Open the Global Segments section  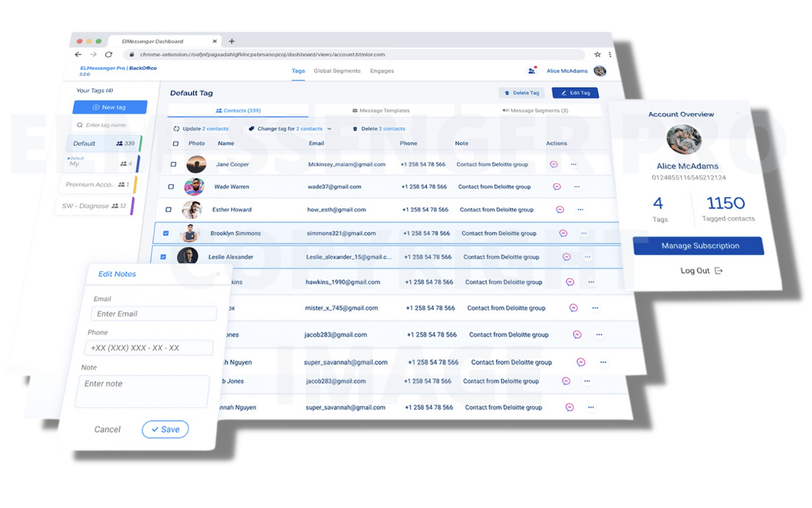[x=337, y=70]
